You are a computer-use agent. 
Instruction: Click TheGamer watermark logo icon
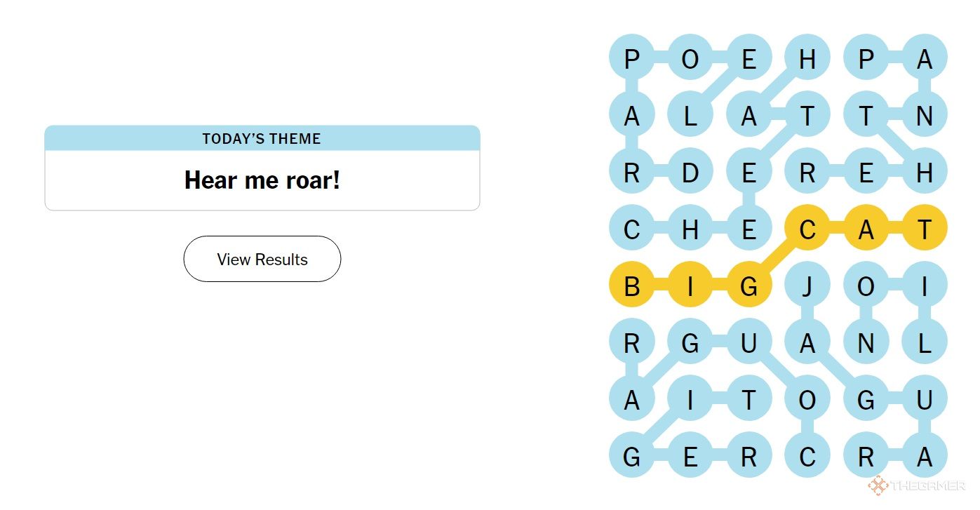pyautogui.click(x=878, y=485)
